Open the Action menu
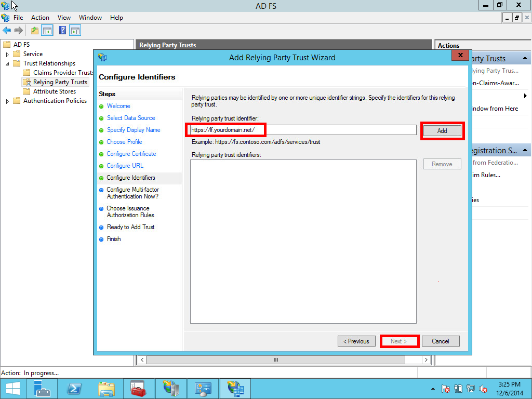Screen dimensions: 532x399 [x=40, y=17]
